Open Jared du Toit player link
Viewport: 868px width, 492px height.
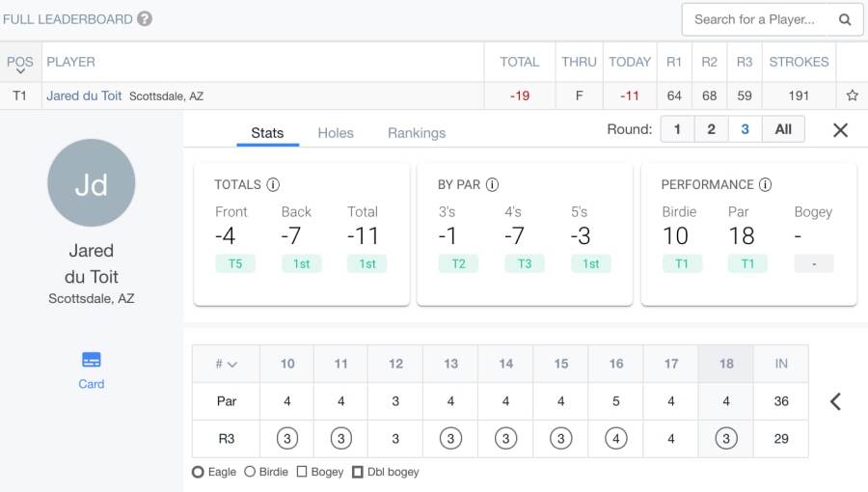[85, 96]
